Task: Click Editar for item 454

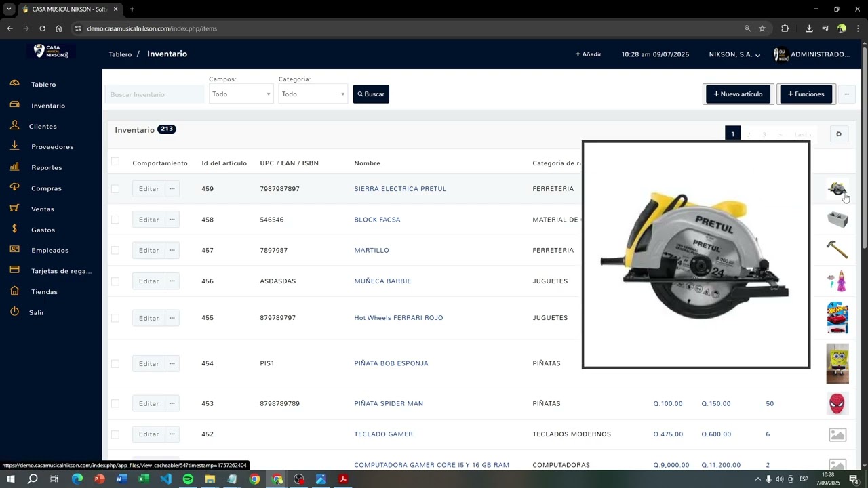Action: (149, 364)
